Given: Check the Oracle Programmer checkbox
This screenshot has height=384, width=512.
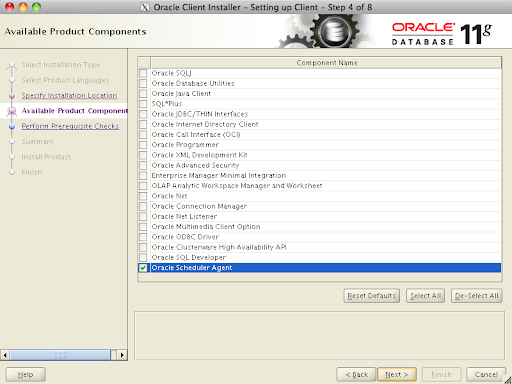Looking at the screenshot, I should (143, 145).
